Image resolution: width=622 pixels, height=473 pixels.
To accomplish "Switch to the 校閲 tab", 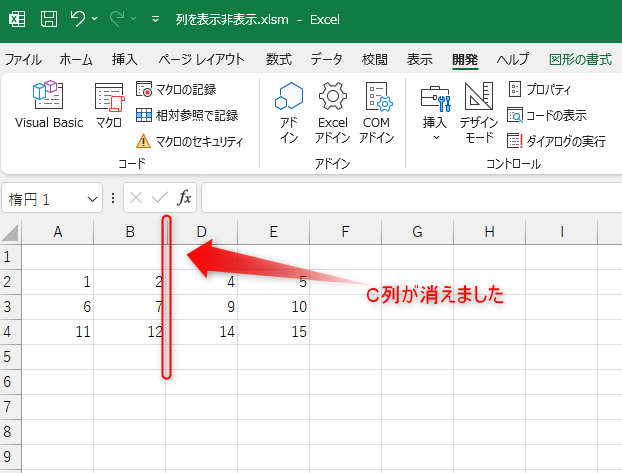I will pos(375,60).
